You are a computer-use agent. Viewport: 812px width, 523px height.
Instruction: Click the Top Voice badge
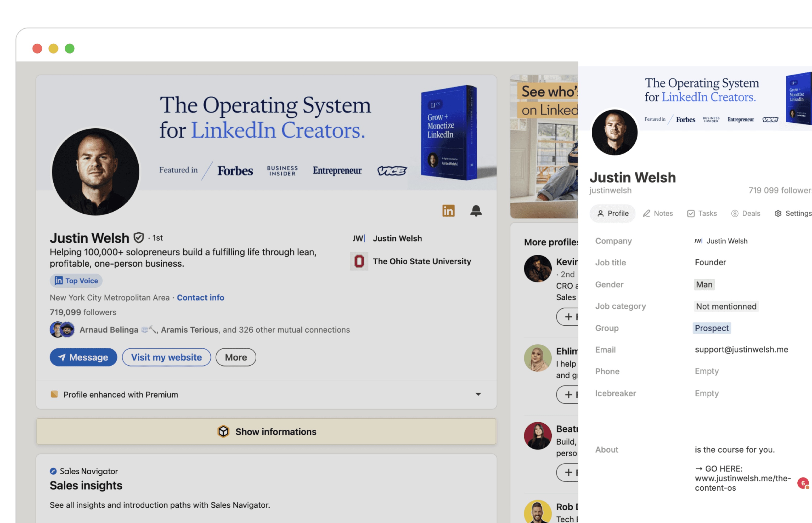click(x=76, y=281)
